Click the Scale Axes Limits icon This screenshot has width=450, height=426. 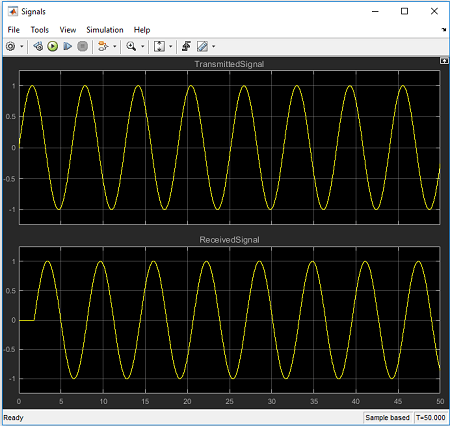tap(159, 46)
